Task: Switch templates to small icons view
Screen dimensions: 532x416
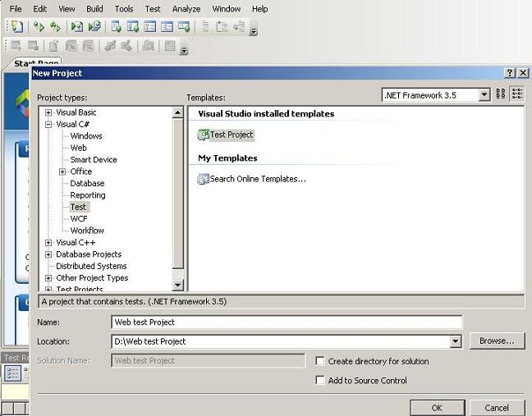Action: click(x=517, y=94)
